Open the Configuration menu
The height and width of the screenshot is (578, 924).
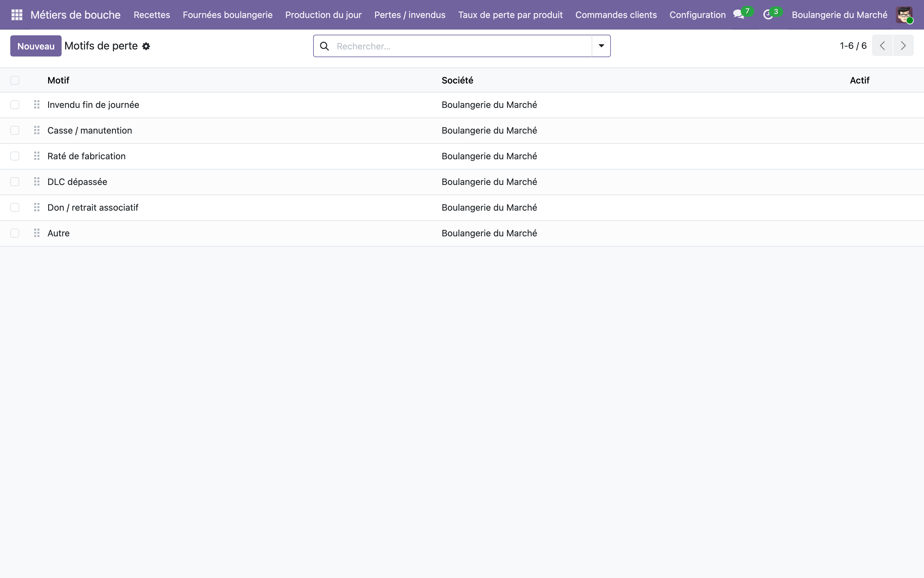[697, 15]
